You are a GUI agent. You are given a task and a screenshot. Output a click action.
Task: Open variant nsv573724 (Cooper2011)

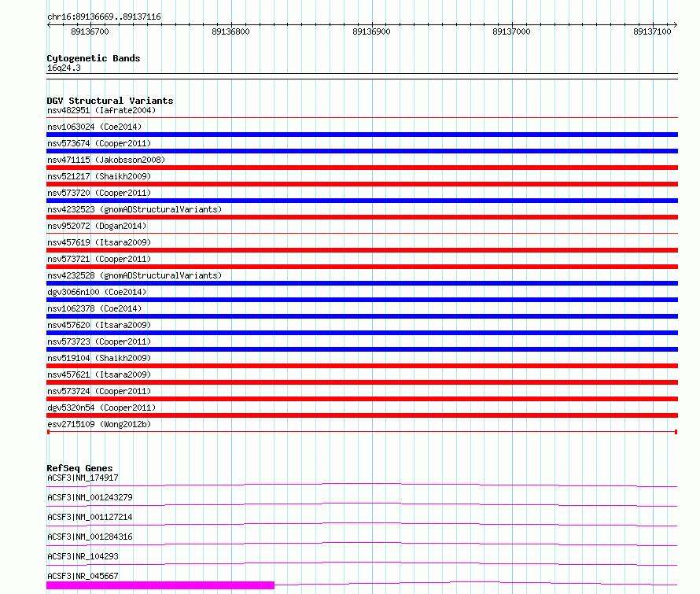(99, 391)
